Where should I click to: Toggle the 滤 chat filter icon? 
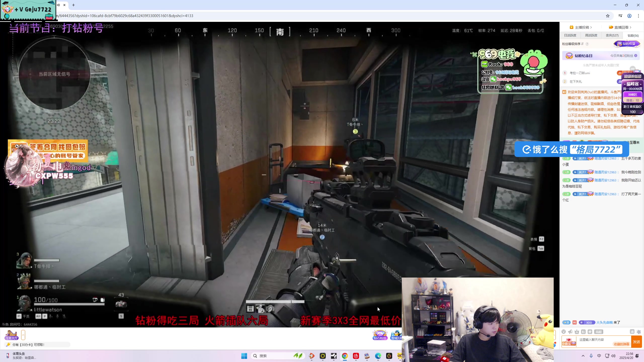point(632,332)
